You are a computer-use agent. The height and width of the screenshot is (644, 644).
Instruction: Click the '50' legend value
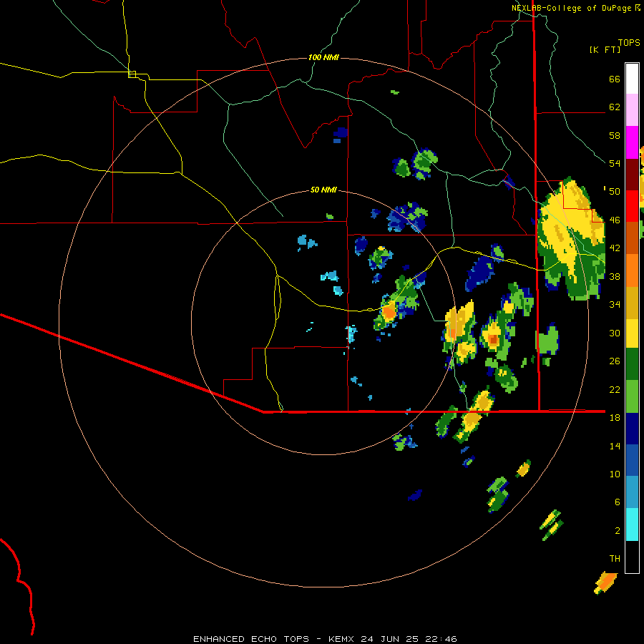click(x=615, y=192)
